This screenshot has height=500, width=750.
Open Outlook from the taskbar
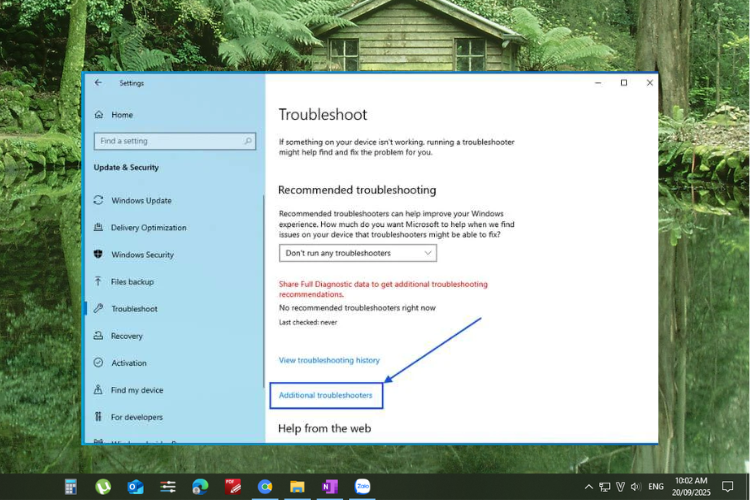tap(135, 487)
